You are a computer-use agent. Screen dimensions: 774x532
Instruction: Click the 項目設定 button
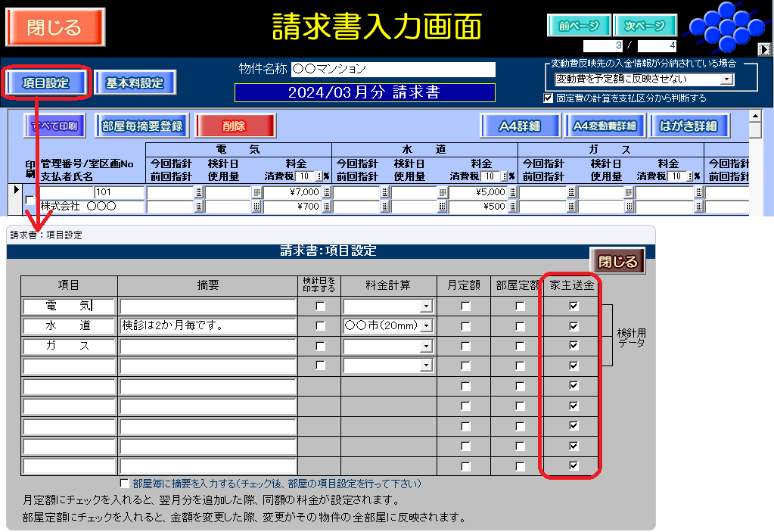coord(47,83)
